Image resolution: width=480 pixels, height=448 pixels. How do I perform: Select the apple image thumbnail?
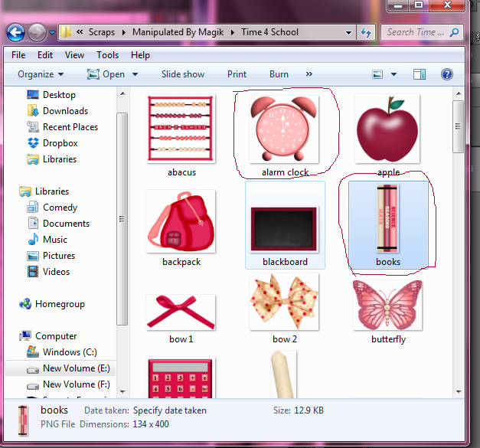[387, 129]
